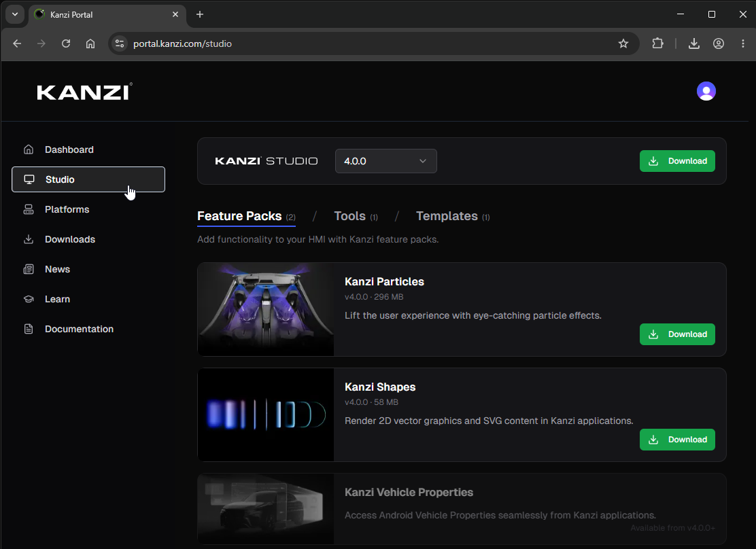
Task: Click the Kanzi Particles thumbnail image
Action: click(x=266, y=309)
